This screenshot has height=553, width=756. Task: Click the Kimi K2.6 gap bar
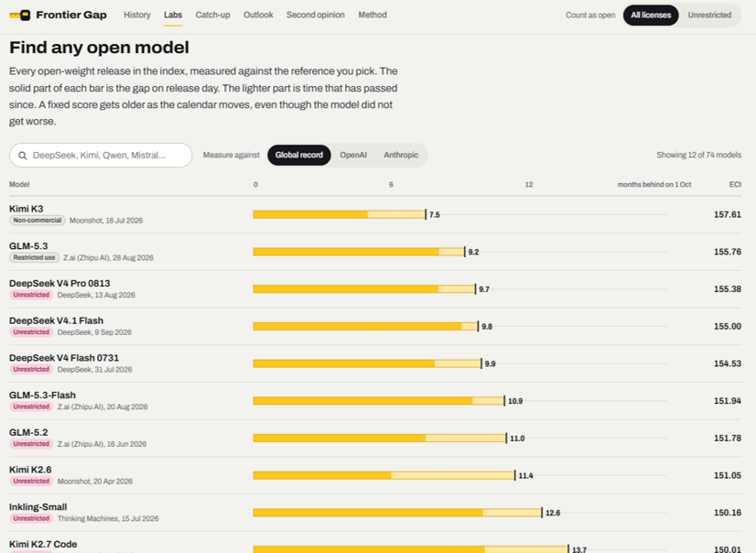(x=384, y=475)
